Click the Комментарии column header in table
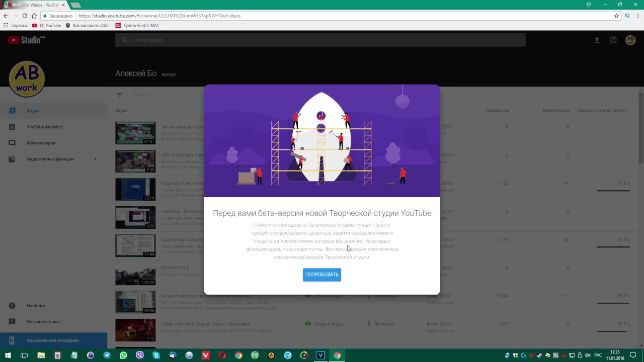 556,111
